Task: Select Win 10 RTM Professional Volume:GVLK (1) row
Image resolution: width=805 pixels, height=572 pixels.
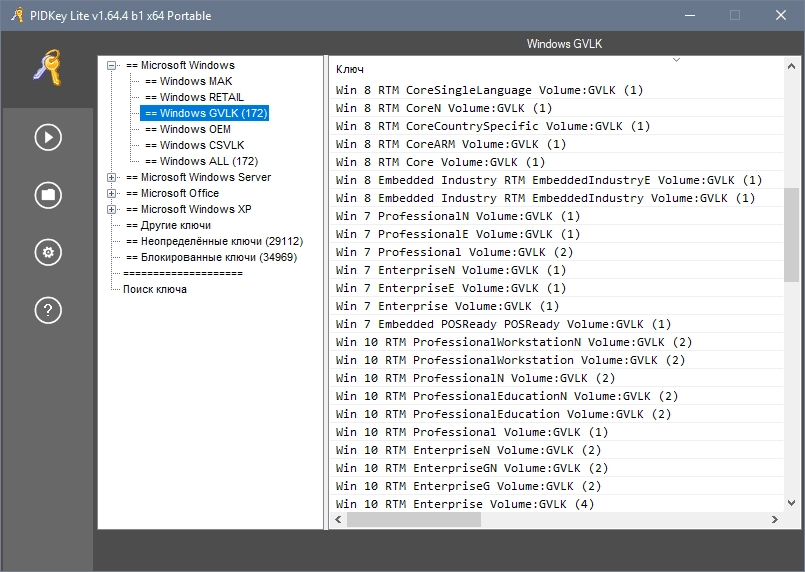Action: click(x=556, y=431)
